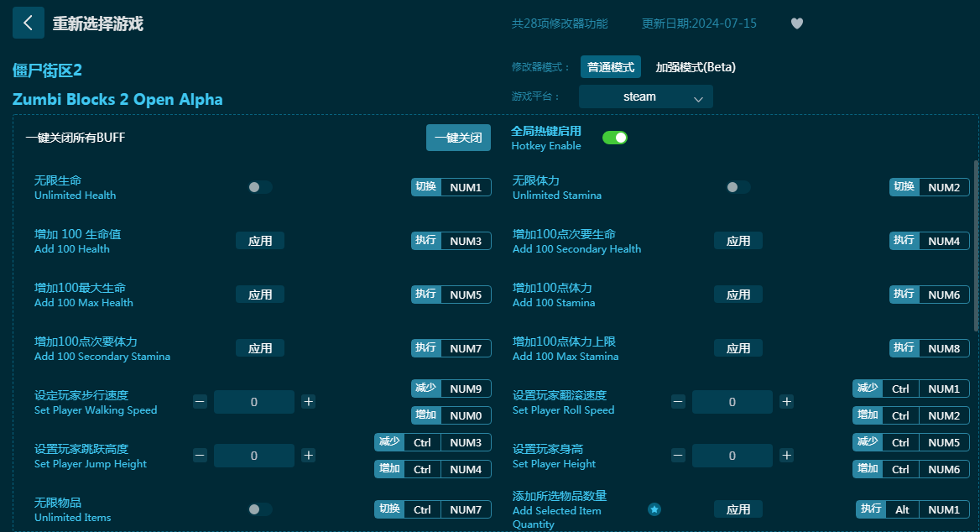Click the 更新日期:2024-07-15 text
980x532 pixels.
[700, 23]
